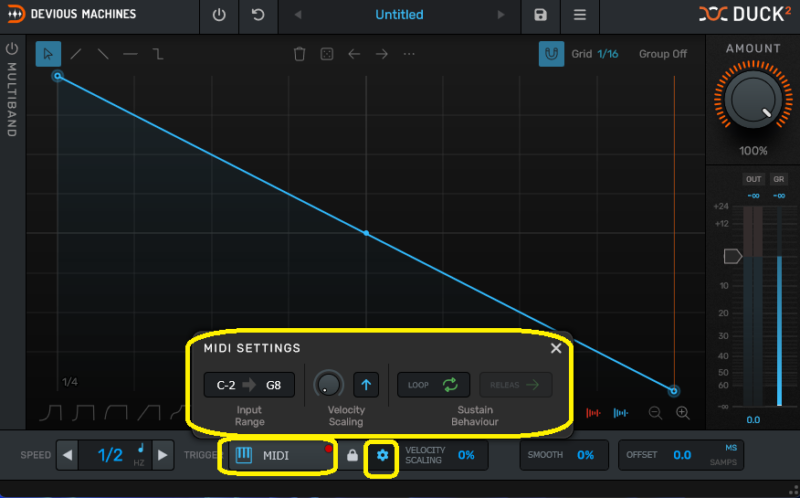Click the trash delete icon
Image resolution: width=800 pixels, height=498 pixels.
(299, 54)
